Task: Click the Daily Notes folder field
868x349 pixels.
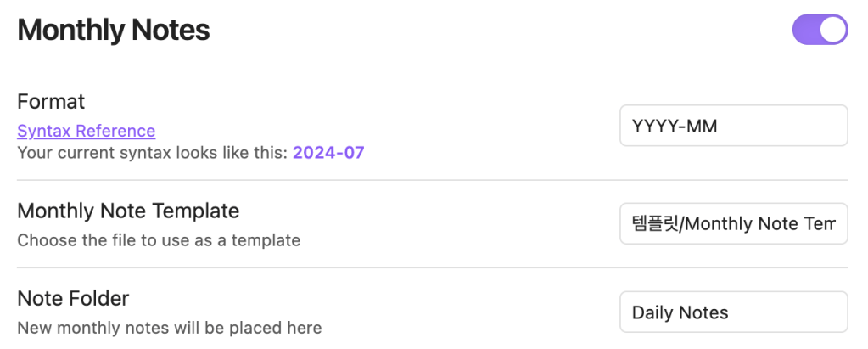Action: click(x=733, y=312)
